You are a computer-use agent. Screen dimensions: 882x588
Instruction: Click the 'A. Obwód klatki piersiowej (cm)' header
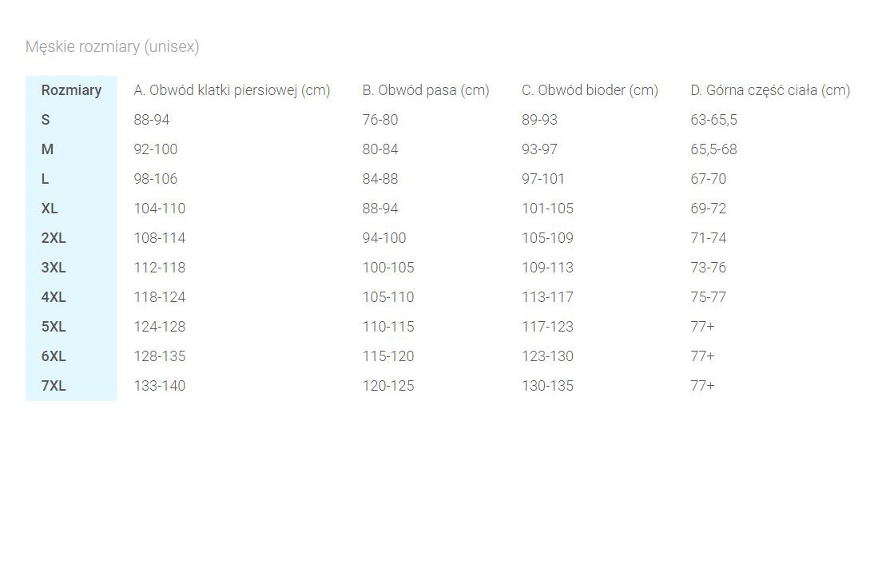(x=232, y=90)
